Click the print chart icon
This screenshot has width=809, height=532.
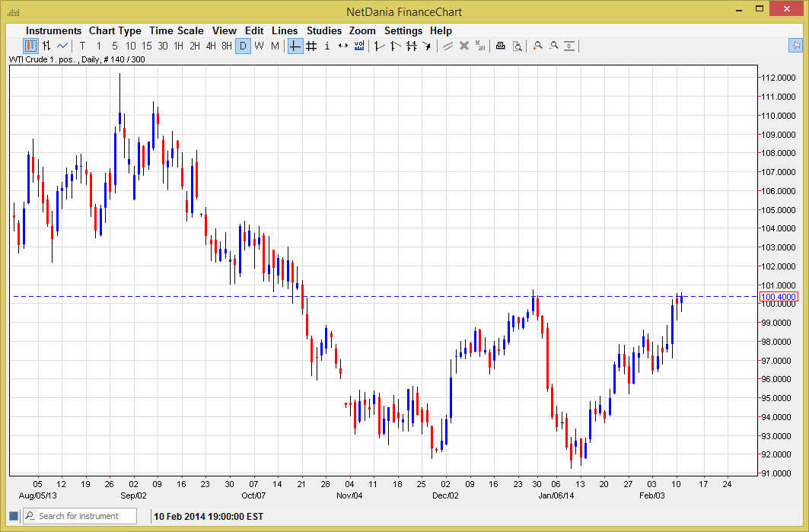click(500, 46)
